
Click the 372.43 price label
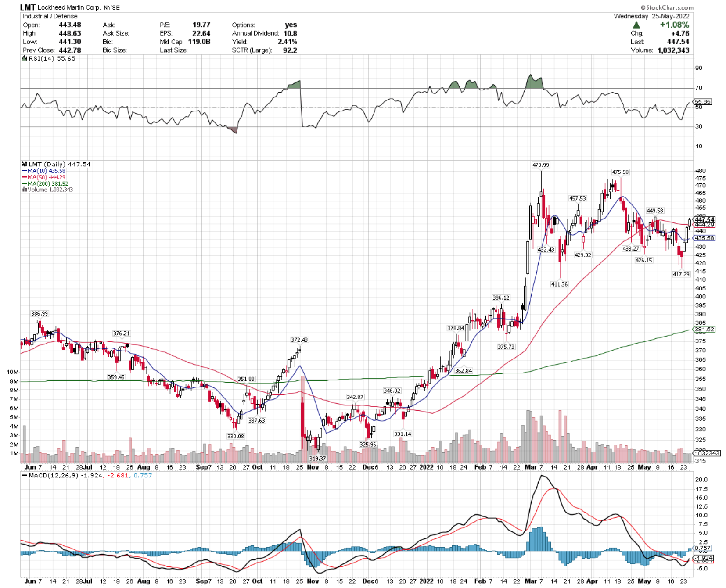point(299,340)
